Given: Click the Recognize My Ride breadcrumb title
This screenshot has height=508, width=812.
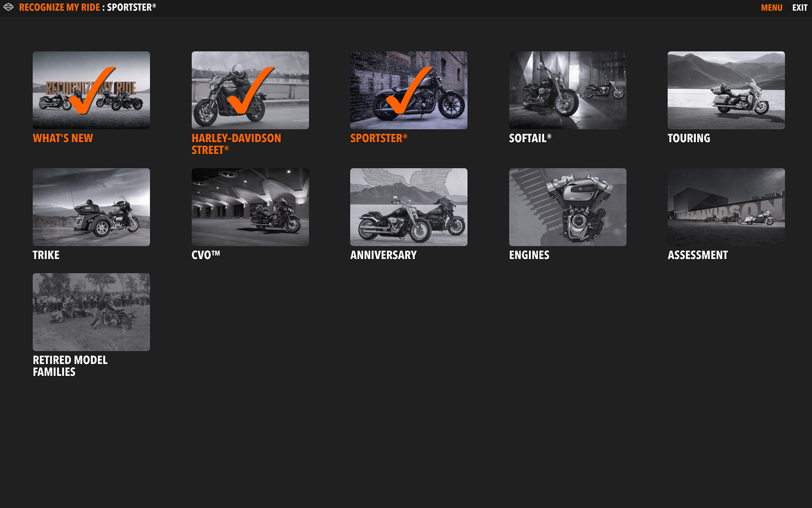Looking at the screenshot, I should (x=60, y=8).
